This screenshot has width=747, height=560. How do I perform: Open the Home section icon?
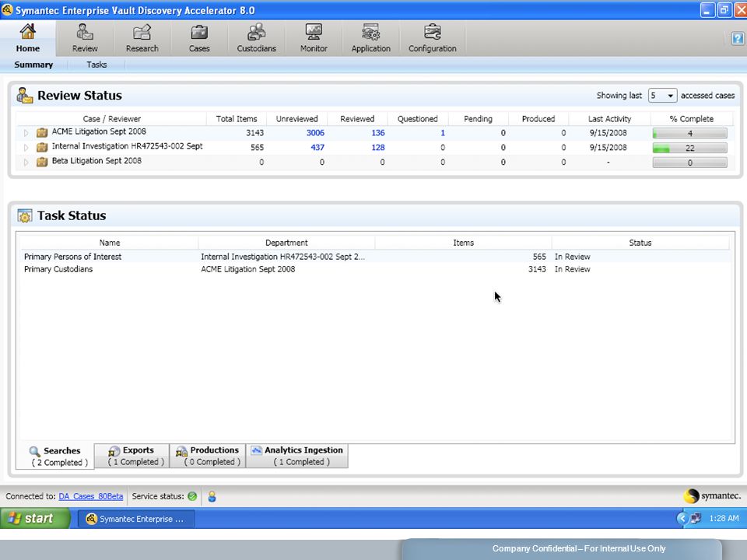pos(28,32)
